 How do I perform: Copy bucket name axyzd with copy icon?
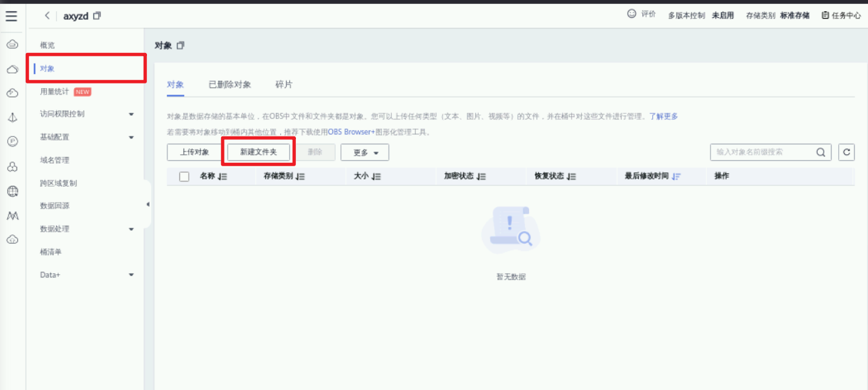tap(97, 16)
